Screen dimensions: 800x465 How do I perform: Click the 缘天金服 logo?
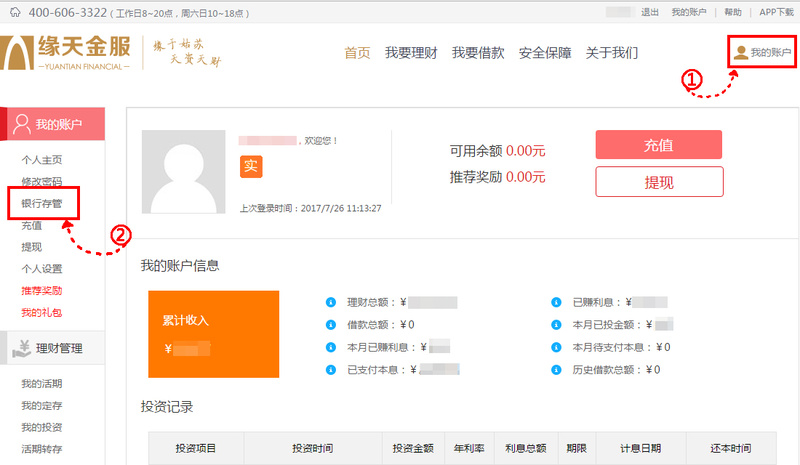66,53
